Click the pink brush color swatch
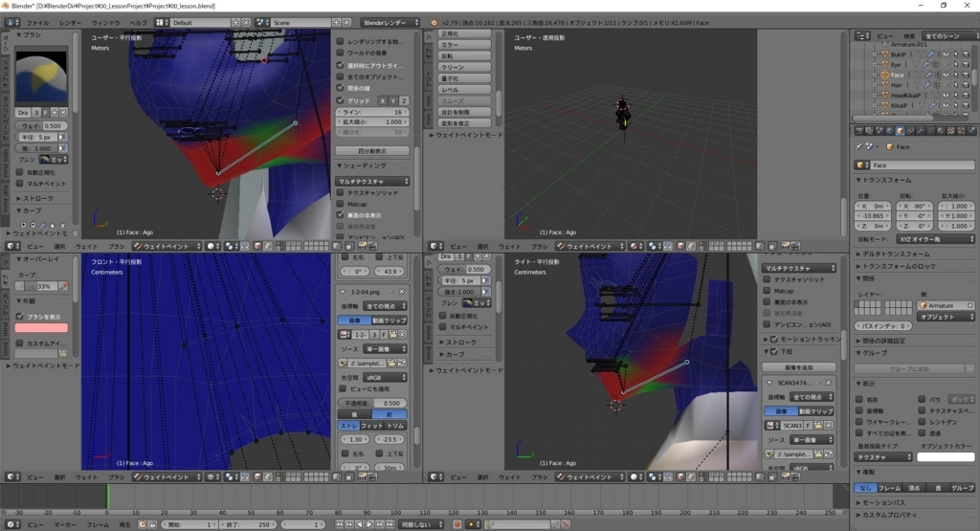 41,328
